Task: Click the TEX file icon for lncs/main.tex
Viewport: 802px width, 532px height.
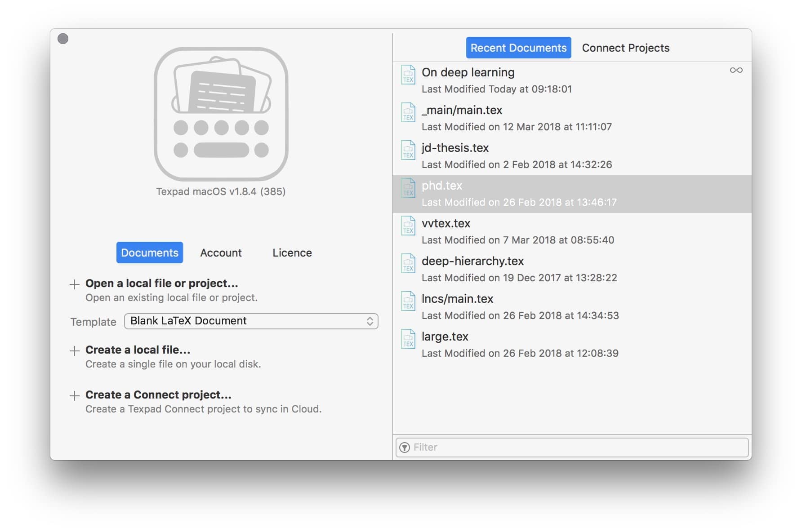Action: (408, 301)
